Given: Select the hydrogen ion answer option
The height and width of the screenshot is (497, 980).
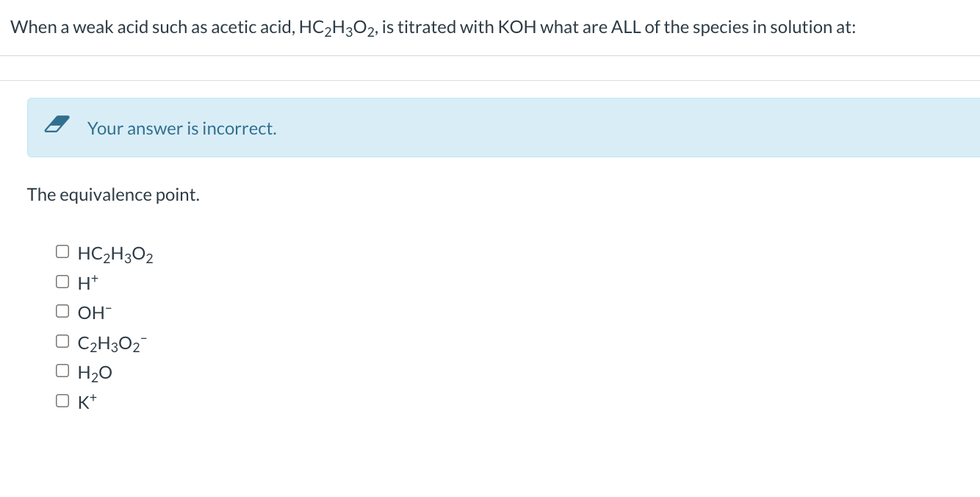Looking at the screenshot, I should 62,280.
